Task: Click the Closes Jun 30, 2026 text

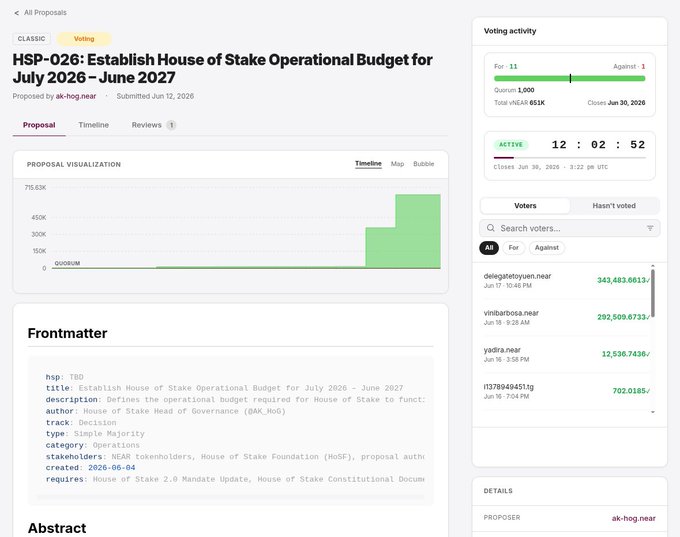Action: pyautogui.click(x=616, y=103)
